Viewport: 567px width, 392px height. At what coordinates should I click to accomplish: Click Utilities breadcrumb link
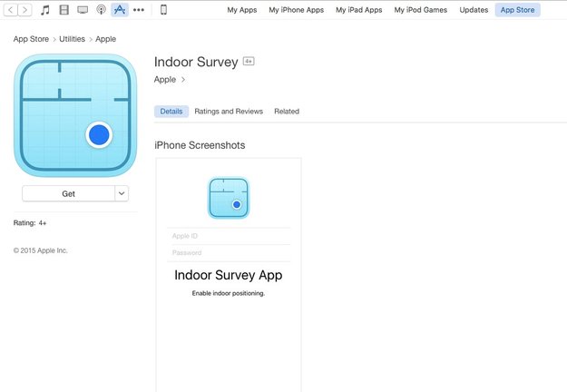pyautogui.click(x=72, y=39)
